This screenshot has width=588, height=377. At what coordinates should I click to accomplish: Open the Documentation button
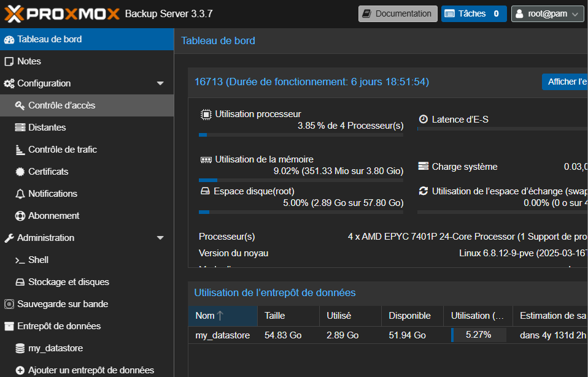398,14
